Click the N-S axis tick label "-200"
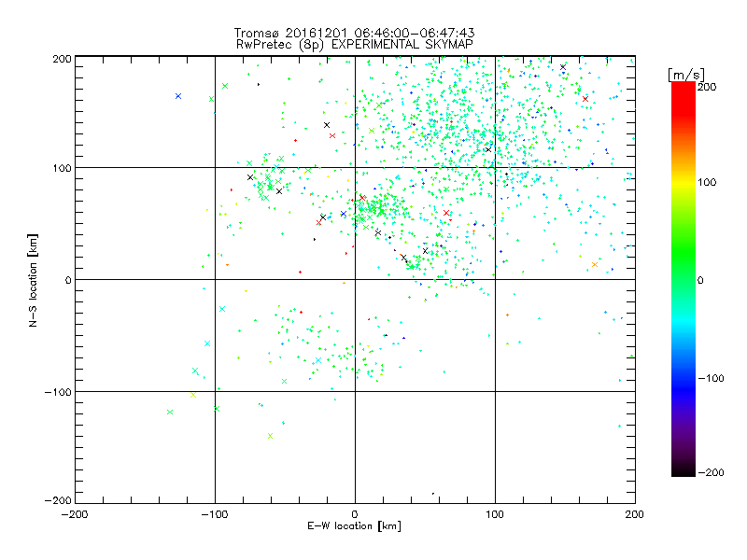Screen dimensions: 747x560 pyautogui.click(x=58, y=500)
